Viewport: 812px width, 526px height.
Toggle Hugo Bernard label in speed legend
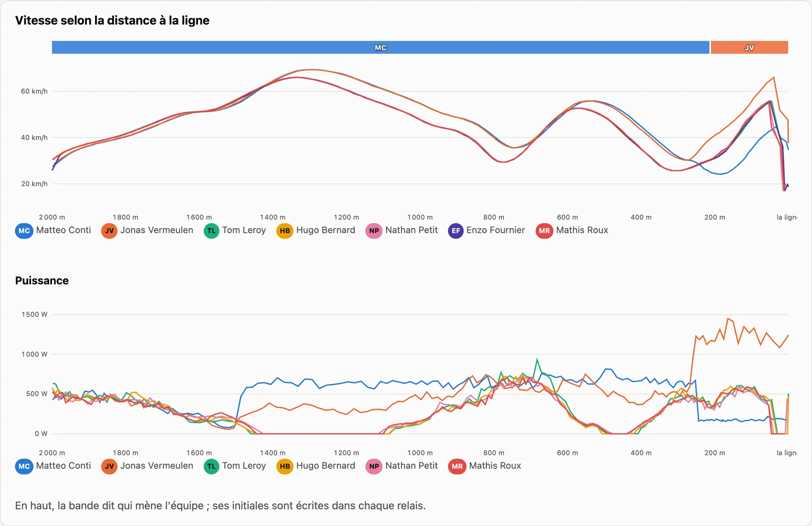click(326, 230)
